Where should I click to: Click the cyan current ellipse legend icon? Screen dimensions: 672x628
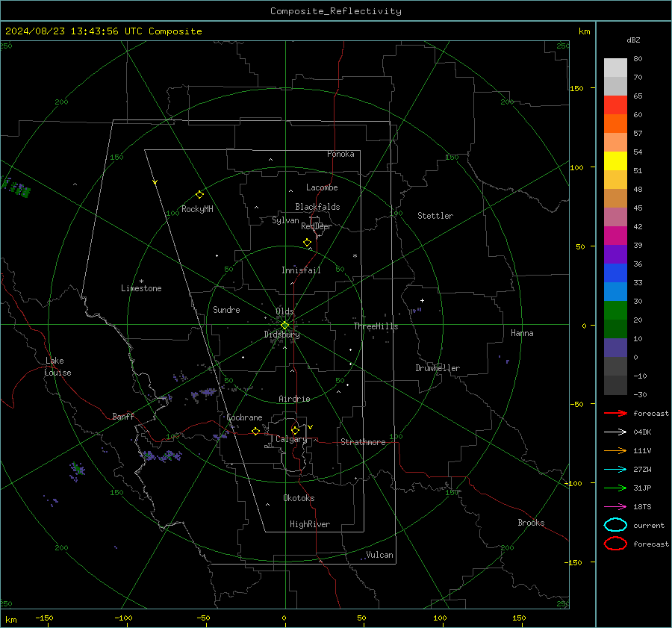point(615,525)
